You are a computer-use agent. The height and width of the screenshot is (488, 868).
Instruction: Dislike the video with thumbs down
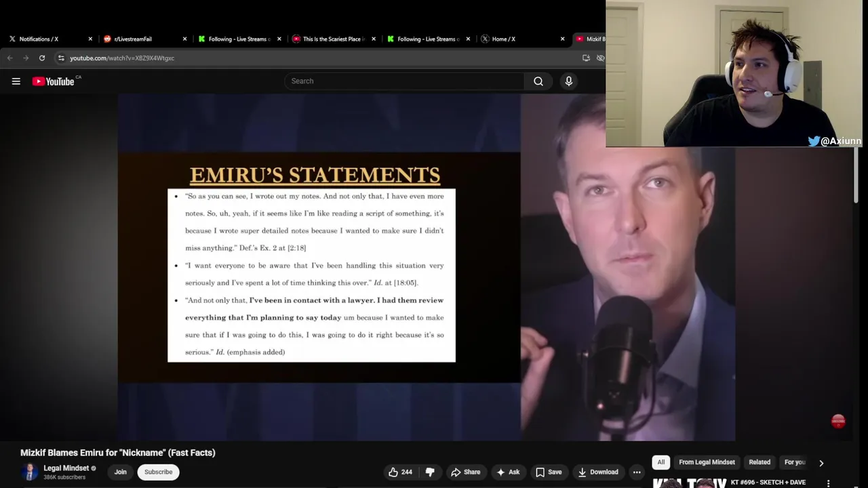pyautogui.click(x=430, y=472)
